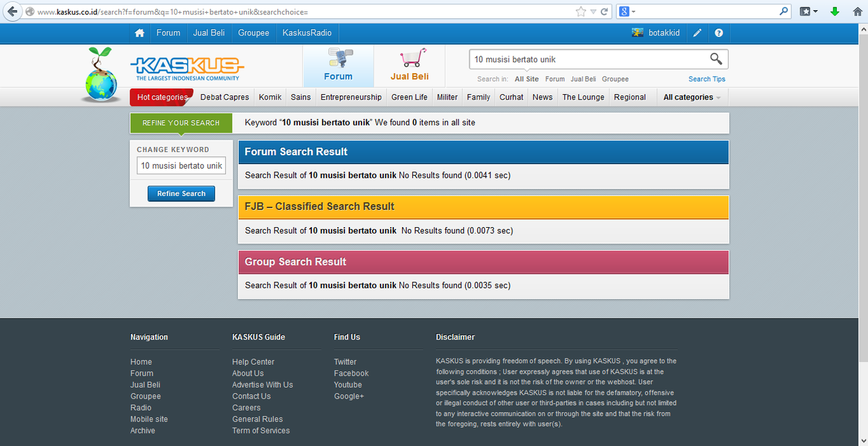The height and width of the screenshot is (446, 868).
Task: Click the botakkid user avatar
Action: point(637,33)
